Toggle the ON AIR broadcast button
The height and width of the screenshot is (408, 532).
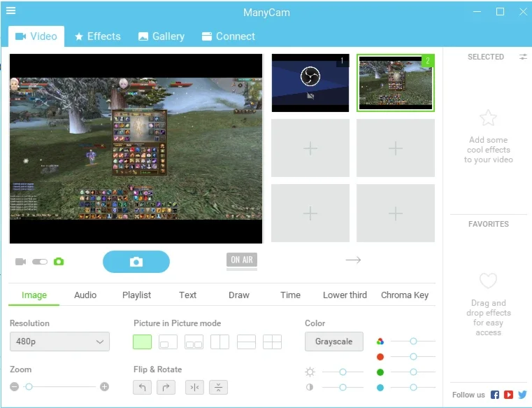click(x=242, y=260)
